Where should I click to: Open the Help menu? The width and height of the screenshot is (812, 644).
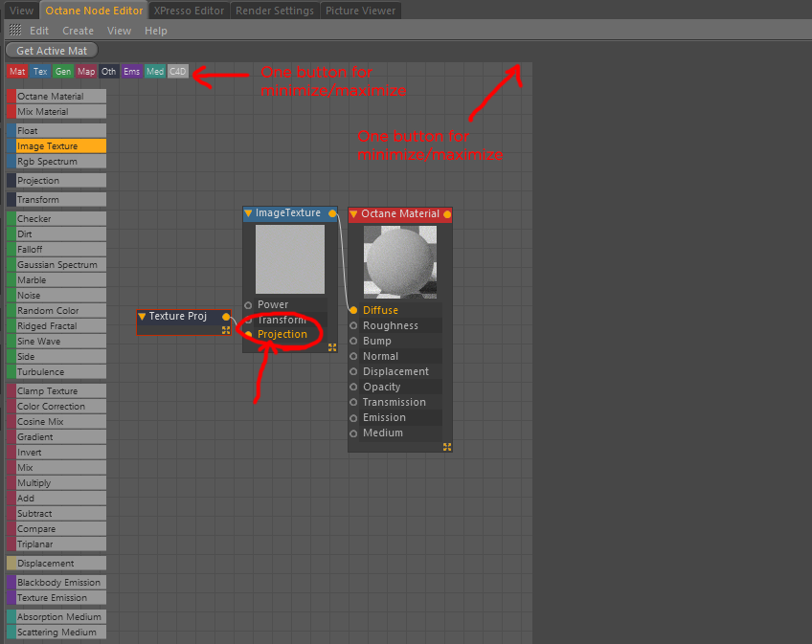coord(155,31)
